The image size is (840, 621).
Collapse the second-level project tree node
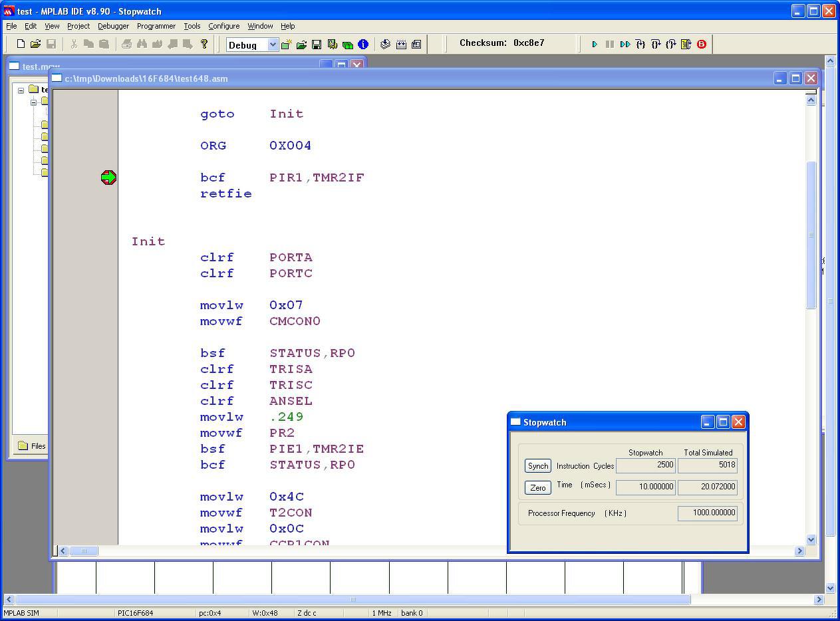33,102
